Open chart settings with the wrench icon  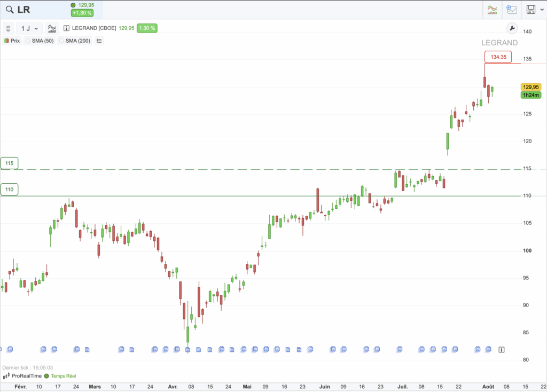[x=512, y=28]
